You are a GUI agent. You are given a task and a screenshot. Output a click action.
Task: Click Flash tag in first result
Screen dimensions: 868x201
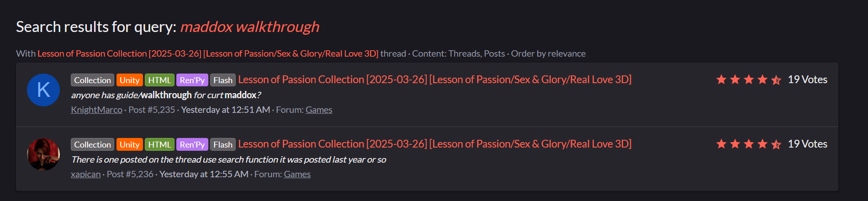[223, 80]
